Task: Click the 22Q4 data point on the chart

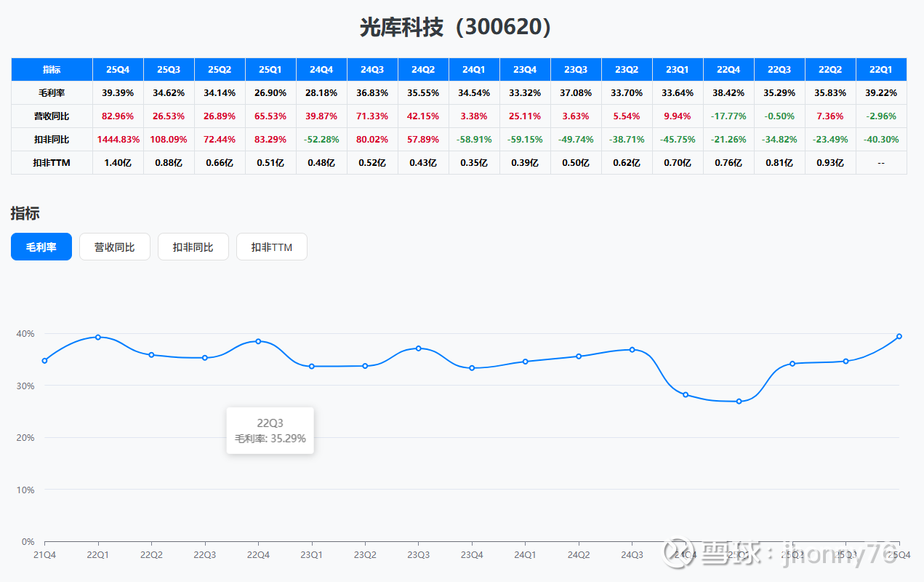Action: (258, 341)
